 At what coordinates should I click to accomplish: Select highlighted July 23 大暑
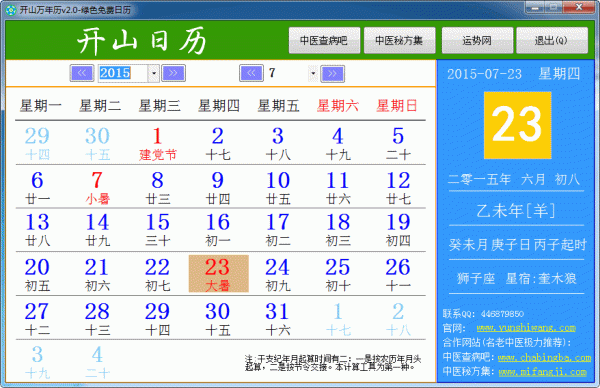click(x=218, y=274)
